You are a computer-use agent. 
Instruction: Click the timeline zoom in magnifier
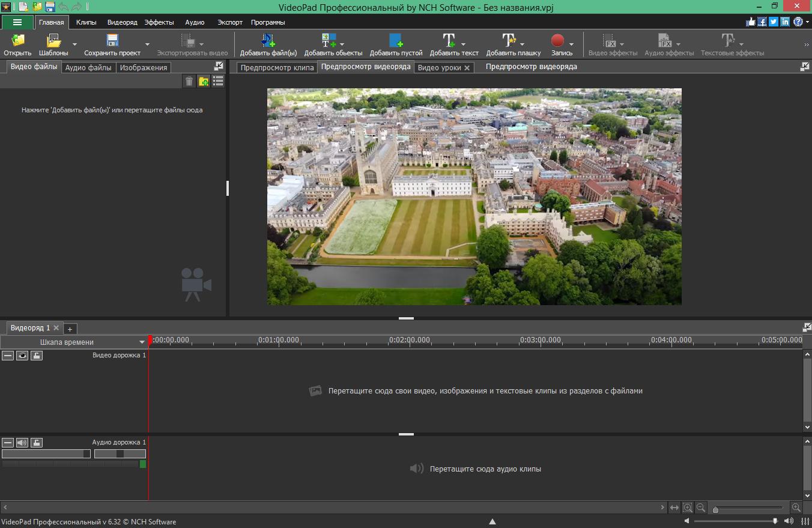tap(796, 508)
